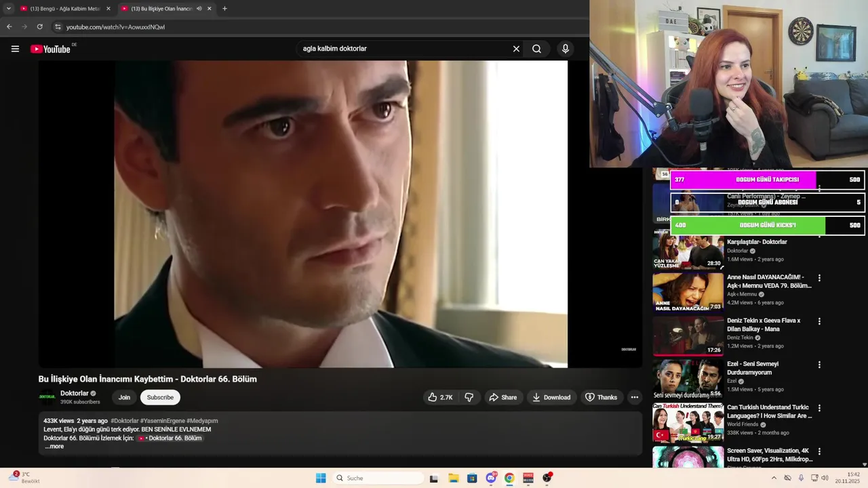Image resolution: width=868 pixels, height=488 pixels.
Task: Open the weather widget showing 3°C
Action: point(26,478)
